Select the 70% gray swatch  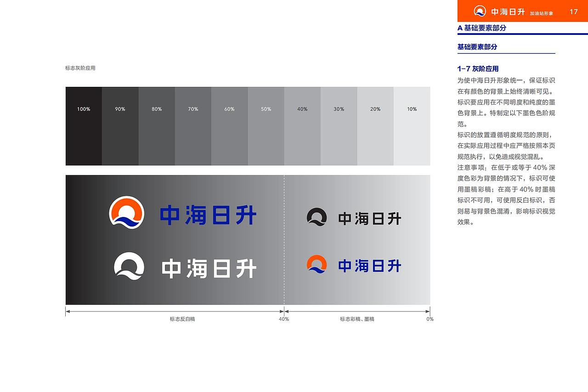193,126
